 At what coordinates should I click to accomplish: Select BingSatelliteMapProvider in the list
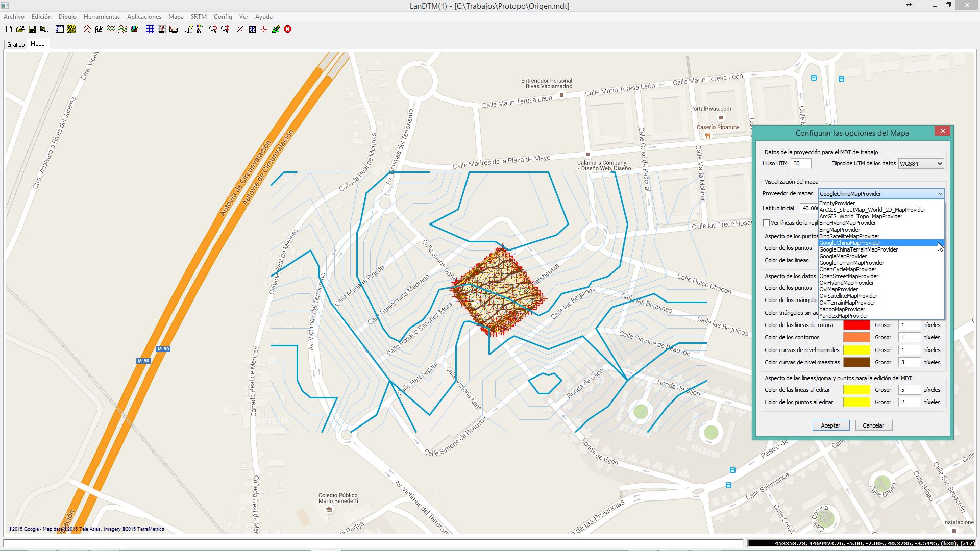pos(881,236)
